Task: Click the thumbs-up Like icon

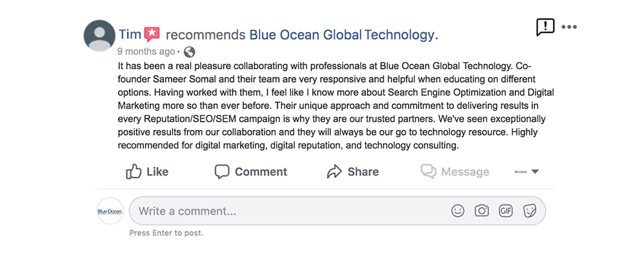Action: coord(134,171)
